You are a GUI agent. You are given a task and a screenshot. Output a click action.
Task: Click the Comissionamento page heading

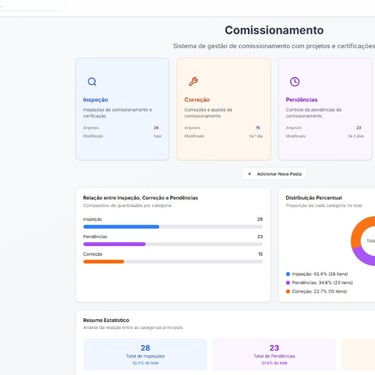[274, 30]
